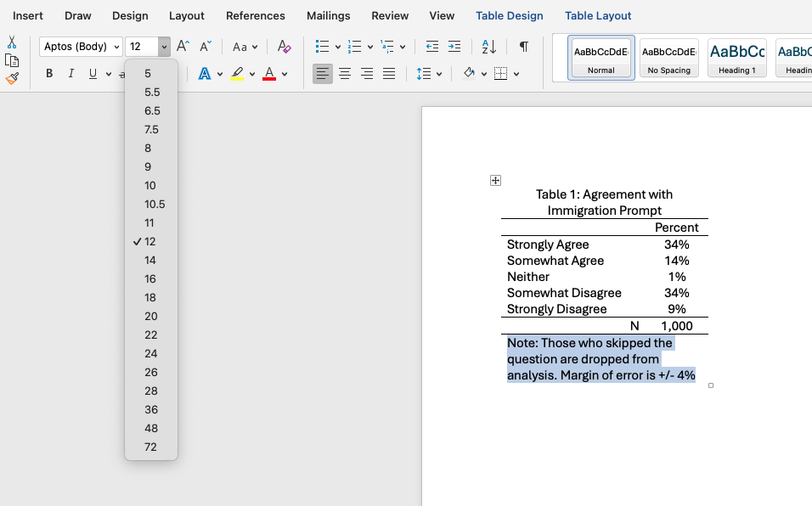Screen dimensions: 812x506
Task: Switch to the Table Design tab
Action: 509,15
